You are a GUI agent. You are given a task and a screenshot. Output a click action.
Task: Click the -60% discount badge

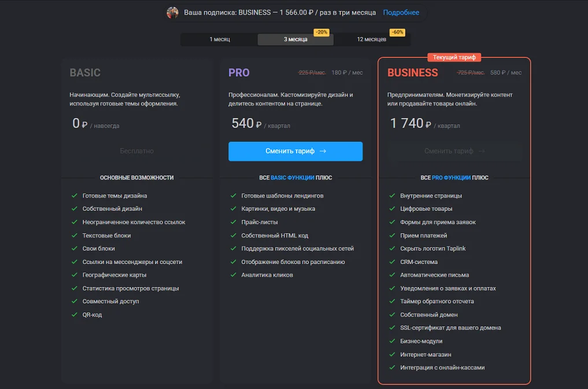pyautogui.click(x=397, y=32)
